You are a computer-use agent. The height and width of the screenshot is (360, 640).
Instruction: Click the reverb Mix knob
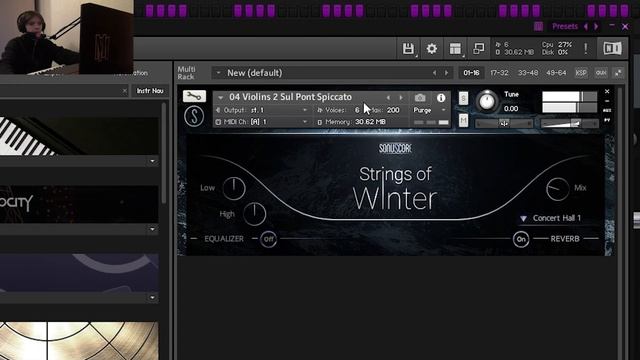tap(558, 189)
